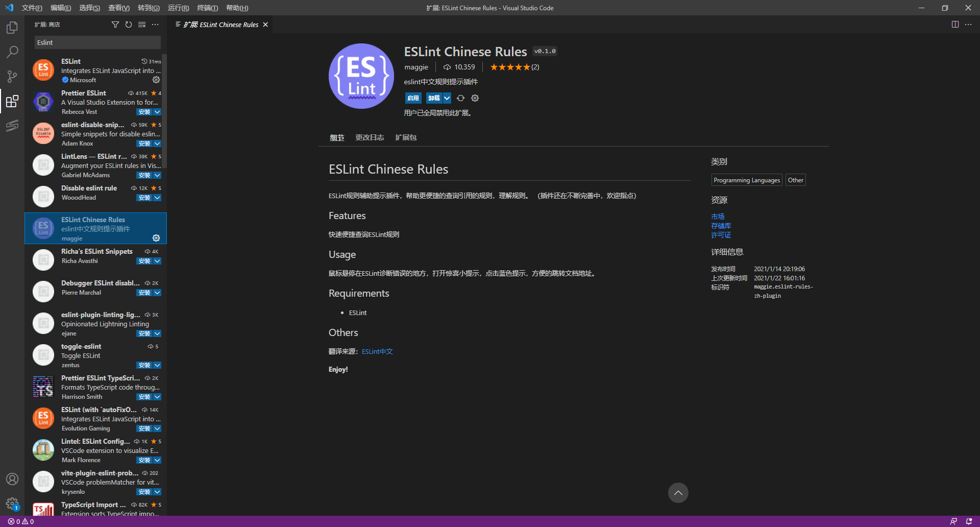Open Manage gear in activity bar
The height and width of the screenshot is (527, 980).
click(x=12, y=504)
